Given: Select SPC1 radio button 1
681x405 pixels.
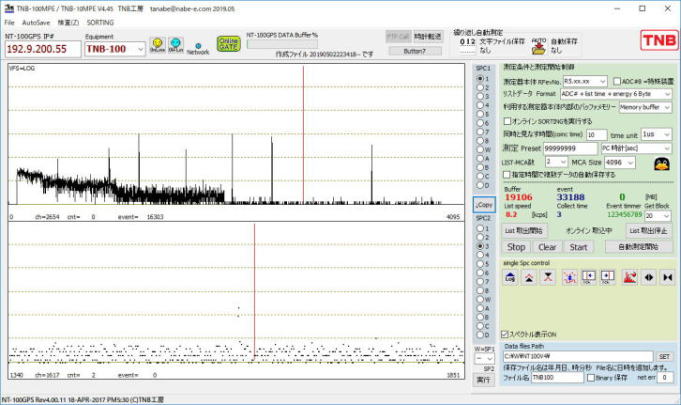Looking at the screenshot, I should [480, 79].
